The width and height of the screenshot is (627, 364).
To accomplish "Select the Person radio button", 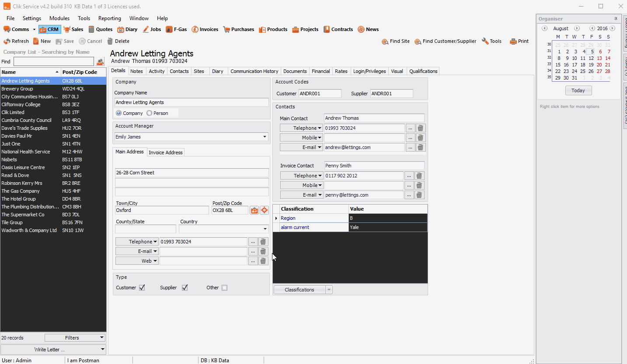I will 150,113.
